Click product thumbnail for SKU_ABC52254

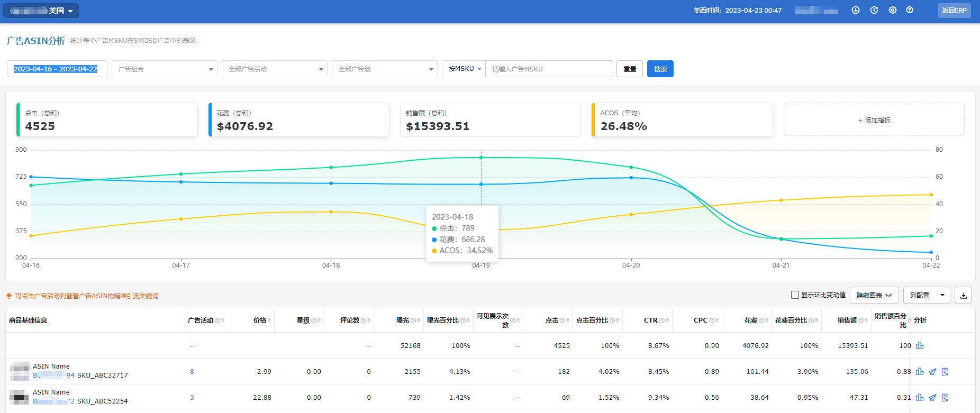click(20, 397)
